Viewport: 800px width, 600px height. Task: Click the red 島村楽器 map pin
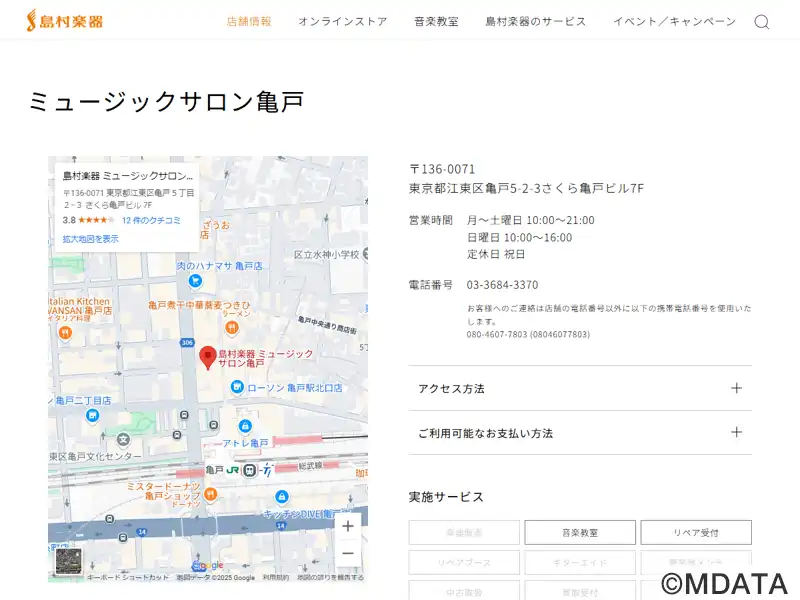(x=208, y=357)
